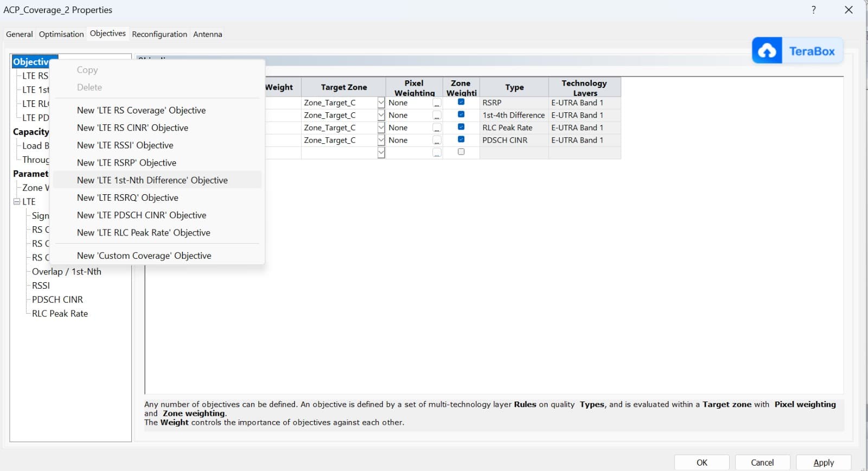This screenshot has height=471, width=868.
Task: Click the 'RLC Peak Rate' type cell
Action: click(514, 128)
